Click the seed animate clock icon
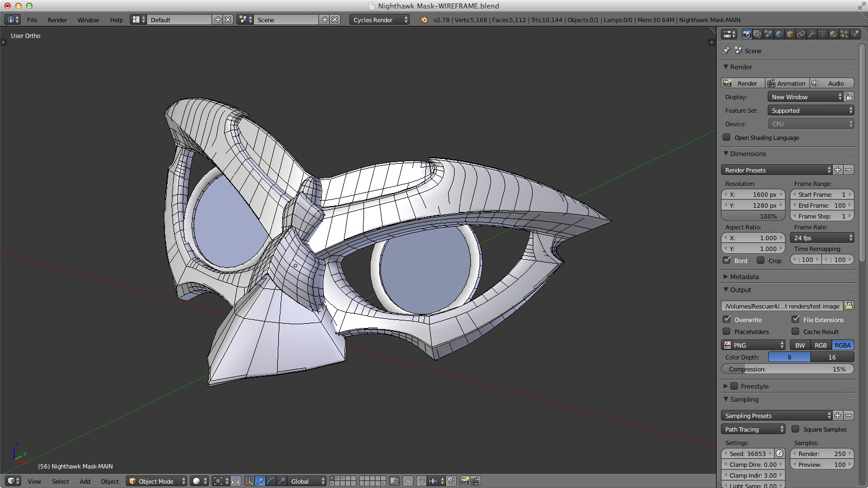 [780, 454]
